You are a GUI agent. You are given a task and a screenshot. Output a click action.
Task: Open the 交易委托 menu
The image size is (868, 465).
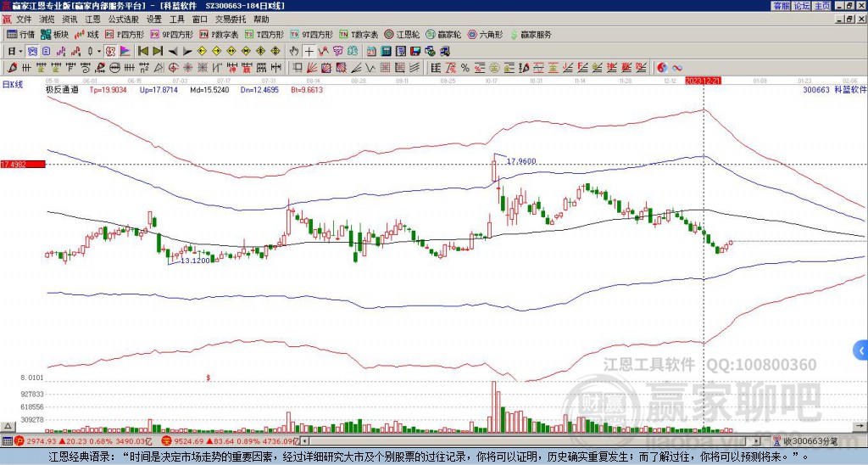pyautogui.click(x=231, y=20)
